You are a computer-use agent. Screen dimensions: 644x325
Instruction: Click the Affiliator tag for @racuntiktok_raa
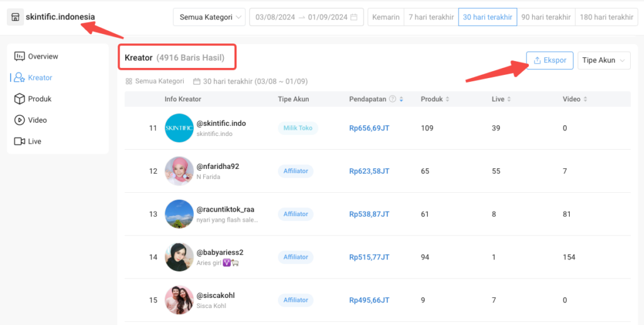click(x=296, y=214)
